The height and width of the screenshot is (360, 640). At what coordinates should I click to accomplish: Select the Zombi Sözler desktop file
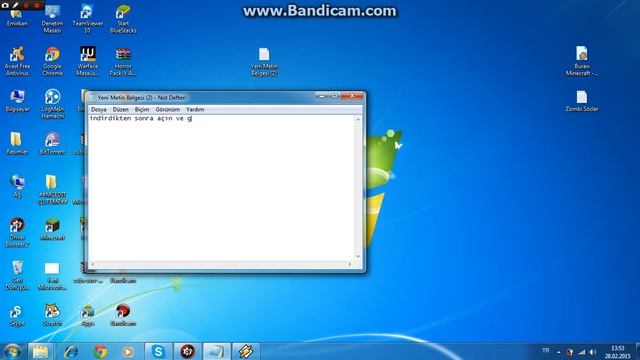(x=582, y=101)
